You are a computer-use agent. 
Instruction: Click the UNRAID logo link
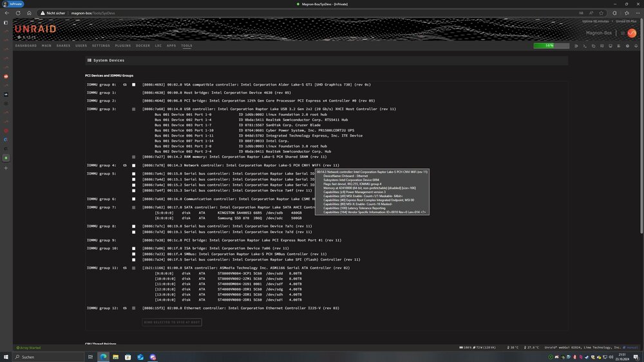tap(35, 29)
